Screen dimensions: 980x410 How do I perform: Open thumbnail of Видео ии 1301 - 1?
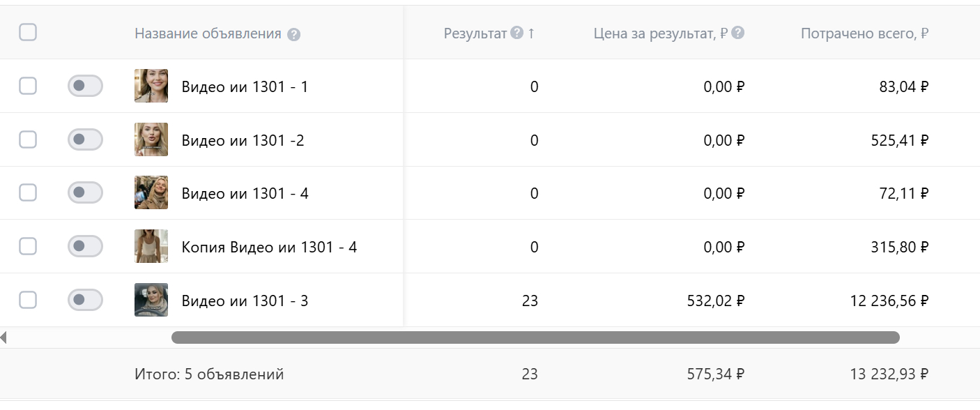coord(151,86)
